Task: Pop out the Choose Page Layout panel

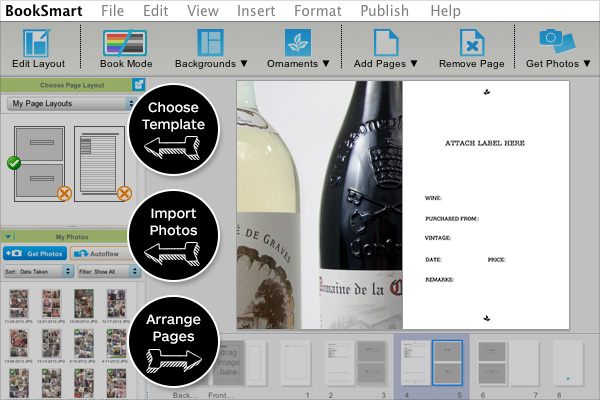Action: [x=139, y=85]
